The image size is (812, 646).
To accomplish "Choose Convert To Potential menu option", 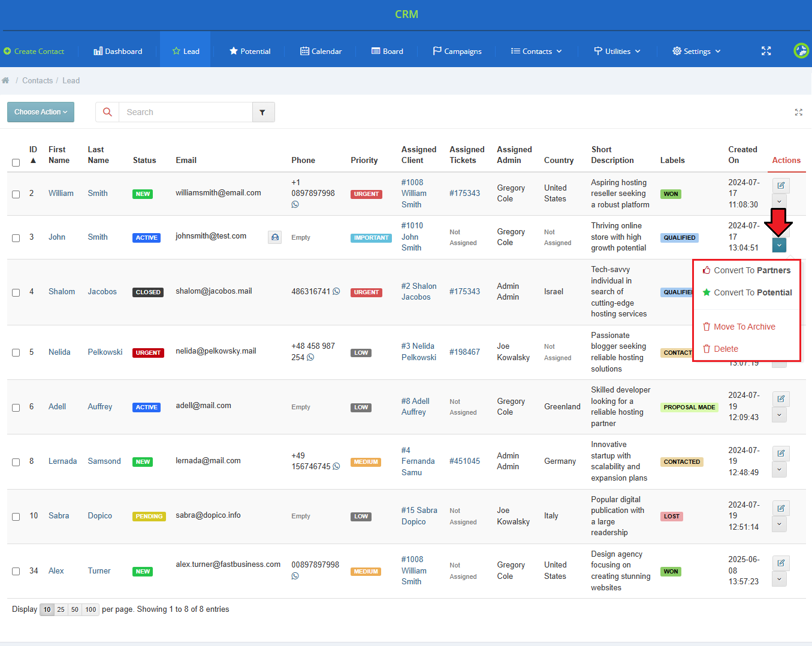I will click(x=747, y=292).
